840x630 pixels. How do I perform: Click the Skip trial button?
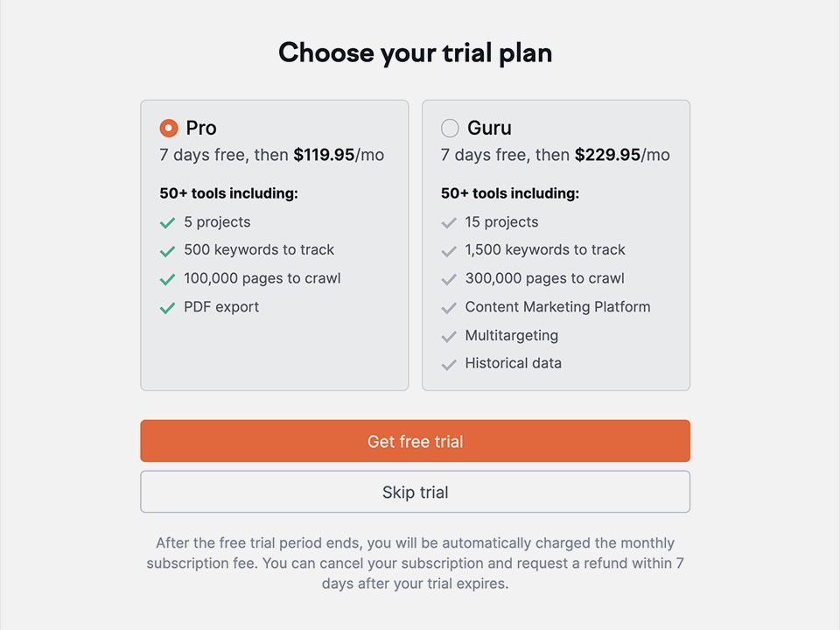pyautogui.click(x=415, y=492)
